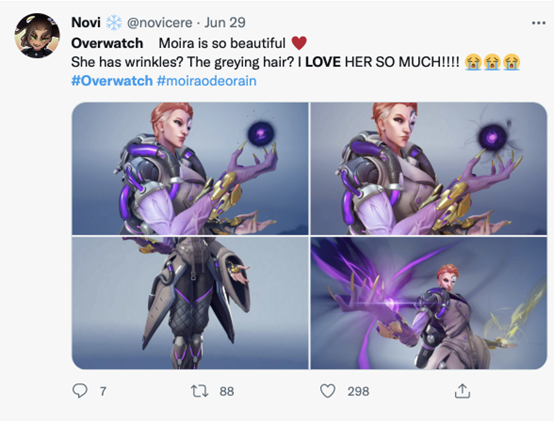Open top-left Moira image with orb
Image resolution: width=554 pixels, height=421 pixels.
coord(190,168)
